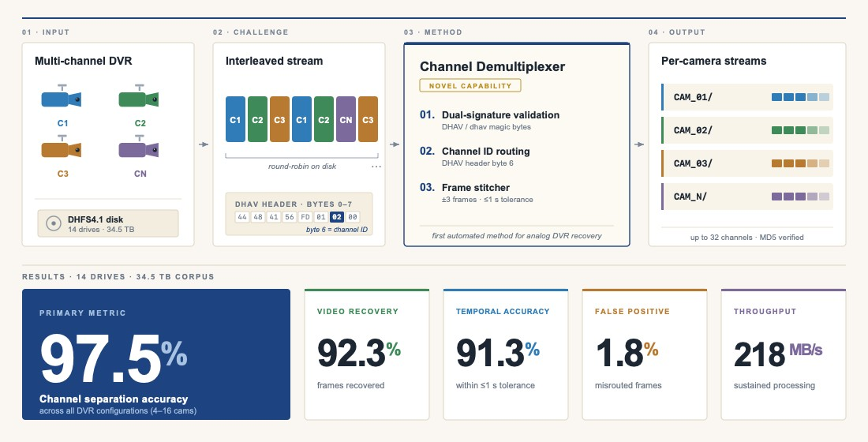The width and height of the screenshot is (868, 442).
Task: Click the purple CN camera icon
Action: (139, 148)
